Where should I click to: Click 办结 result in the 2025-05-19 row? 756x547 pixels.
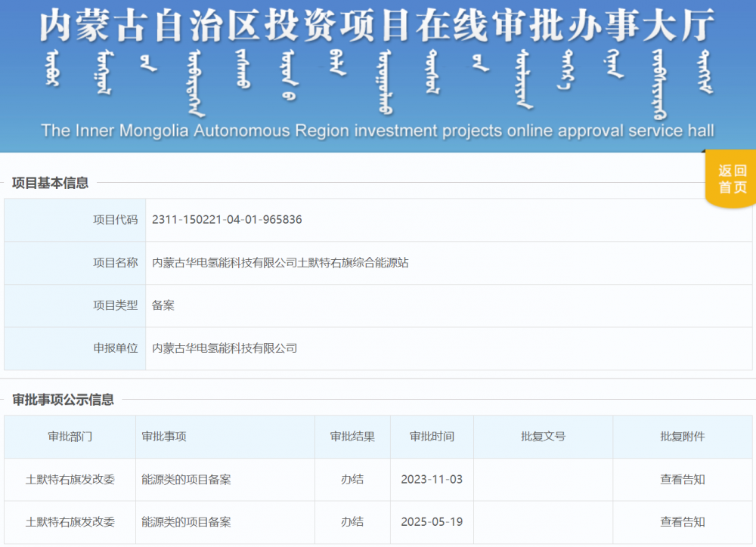click(352, 522)
